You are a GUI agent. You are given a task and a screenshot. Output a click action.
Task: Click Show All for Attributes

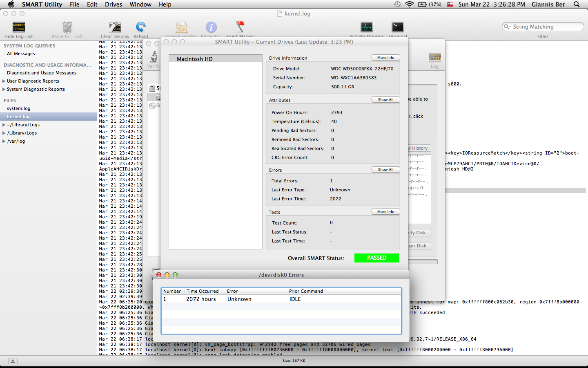click(x=386, y=100)
